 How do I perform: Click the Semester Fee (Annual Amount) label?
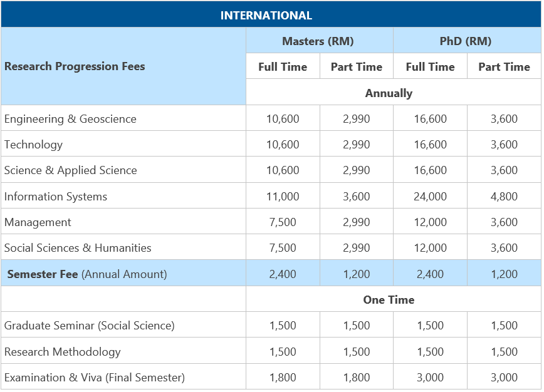[x=87, y=274]
